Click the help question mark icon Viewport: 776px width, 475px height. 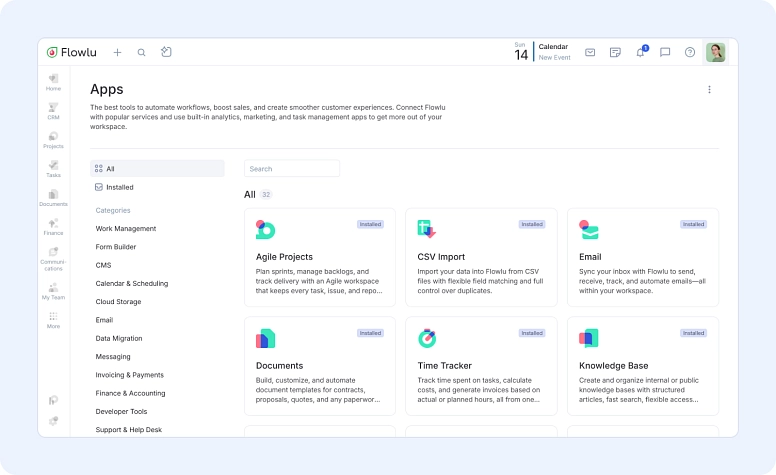pyautogui.click(x=690, y=52)
